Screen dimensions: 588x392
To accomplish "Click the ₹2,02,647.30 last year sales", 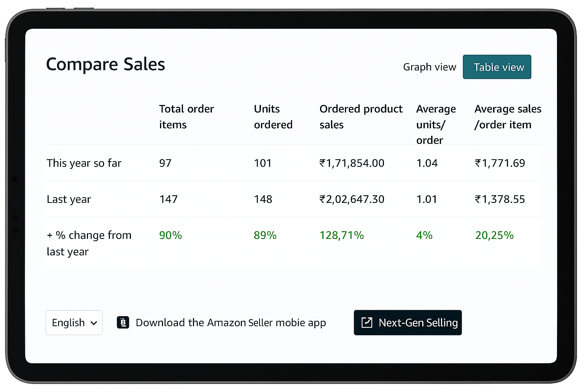I will pos(352,199).
